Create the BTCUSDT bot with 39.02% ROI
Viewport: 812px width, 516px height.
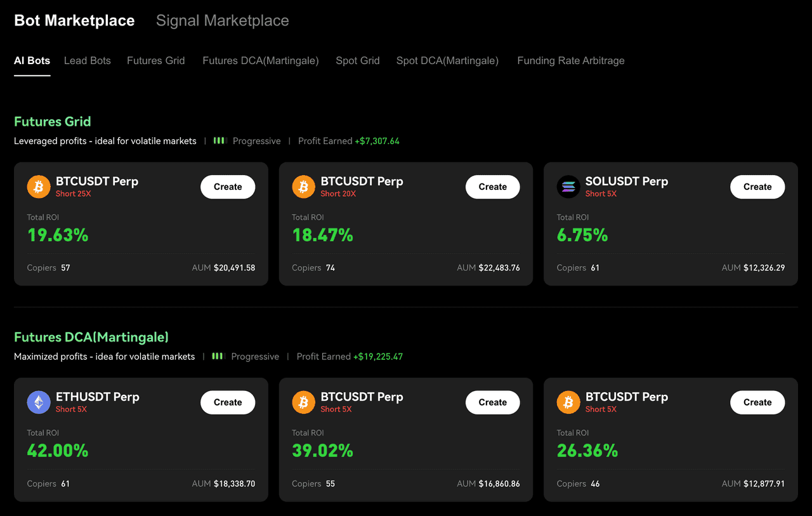coord(493,402)
